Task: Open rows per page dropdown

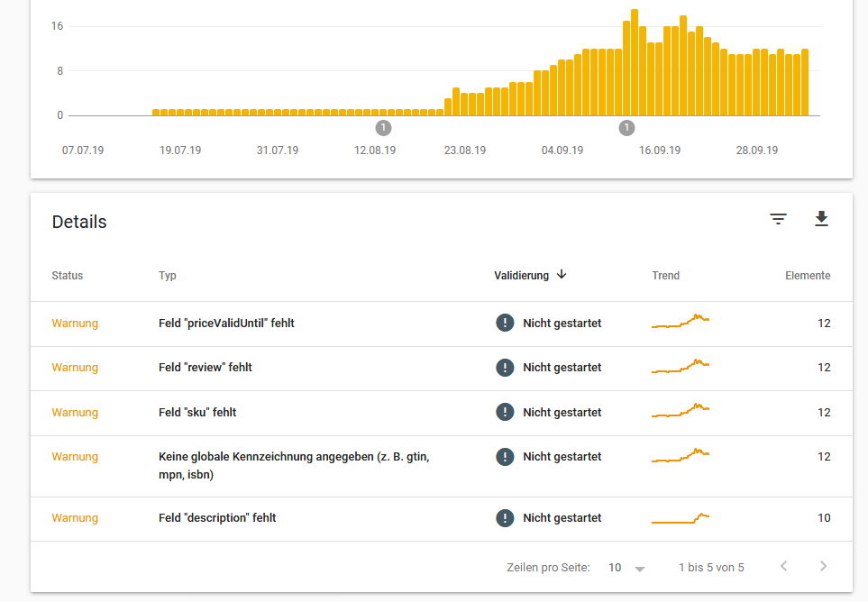Action: (627, 568)
